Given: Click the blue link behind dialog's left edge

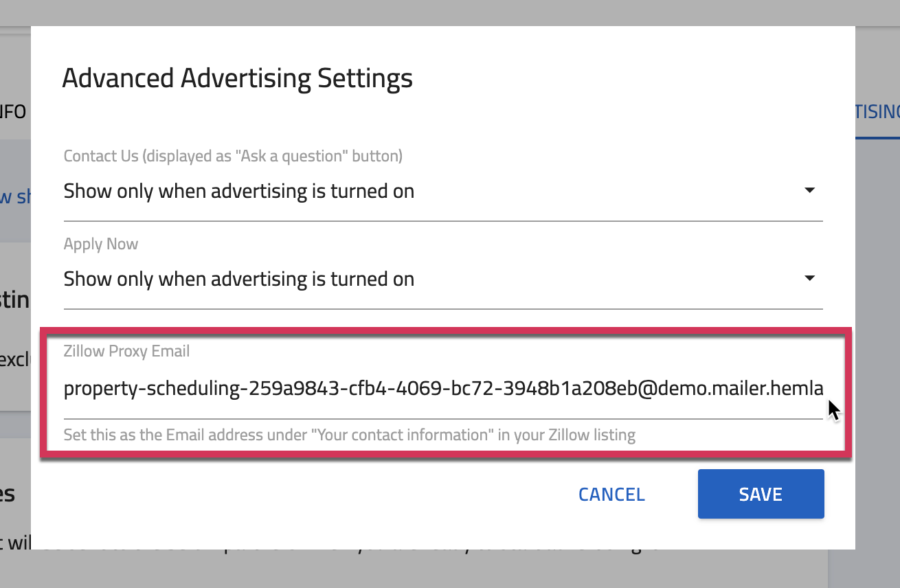Looking at the screenshot, I should 15,197.
